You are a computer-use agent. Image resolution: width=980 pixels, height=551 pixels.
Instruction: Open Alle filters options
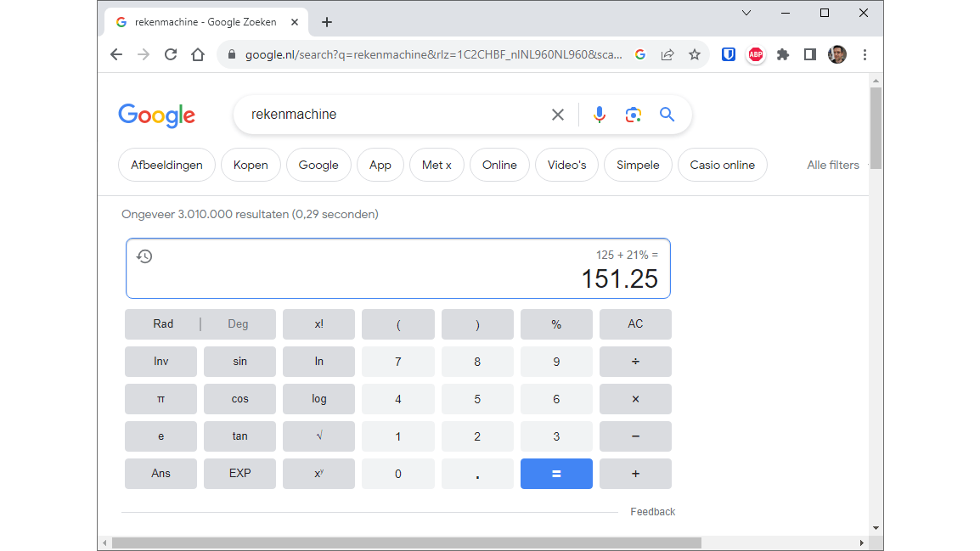pyautogui.click(x=832, y=165)
